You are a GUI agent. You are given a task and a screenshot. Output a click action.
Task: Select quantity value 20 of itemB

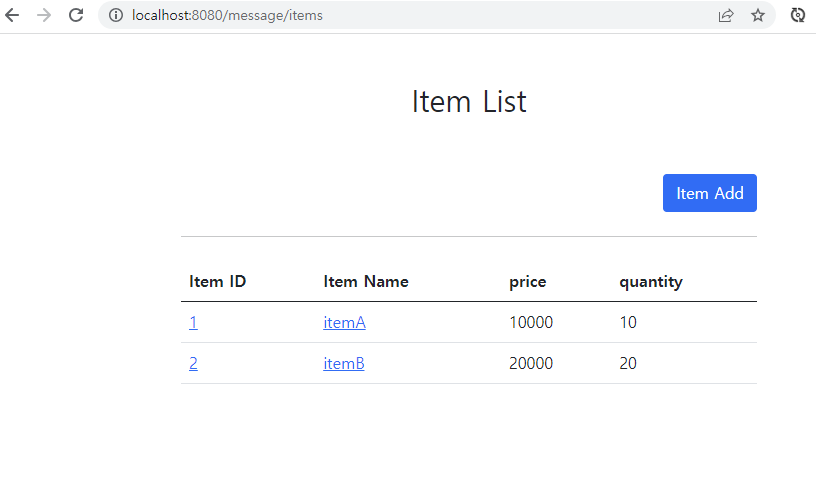[x=628, y=363]
